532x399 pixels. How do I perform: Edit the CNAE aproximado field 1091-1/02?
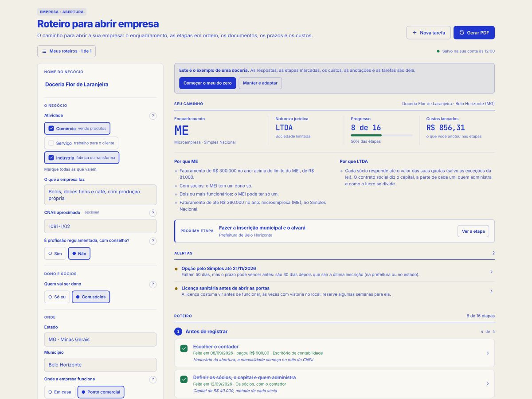pos(100,226)
